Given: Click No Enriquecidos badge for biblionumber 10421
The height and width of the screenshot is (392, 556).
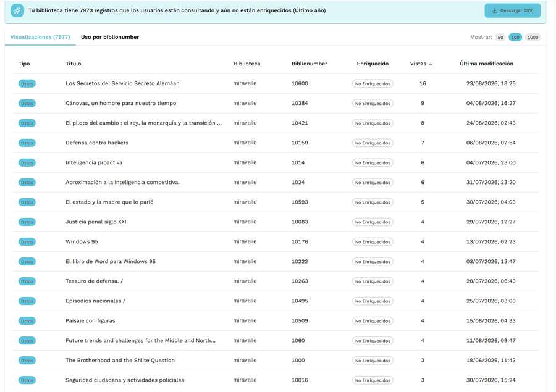Looking at the screenshot, I should pos(373,123).
